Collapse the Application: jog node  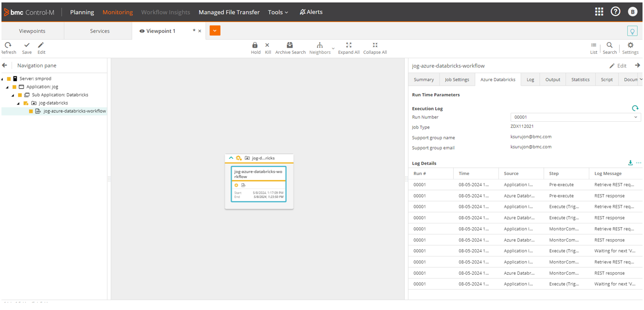8,87
